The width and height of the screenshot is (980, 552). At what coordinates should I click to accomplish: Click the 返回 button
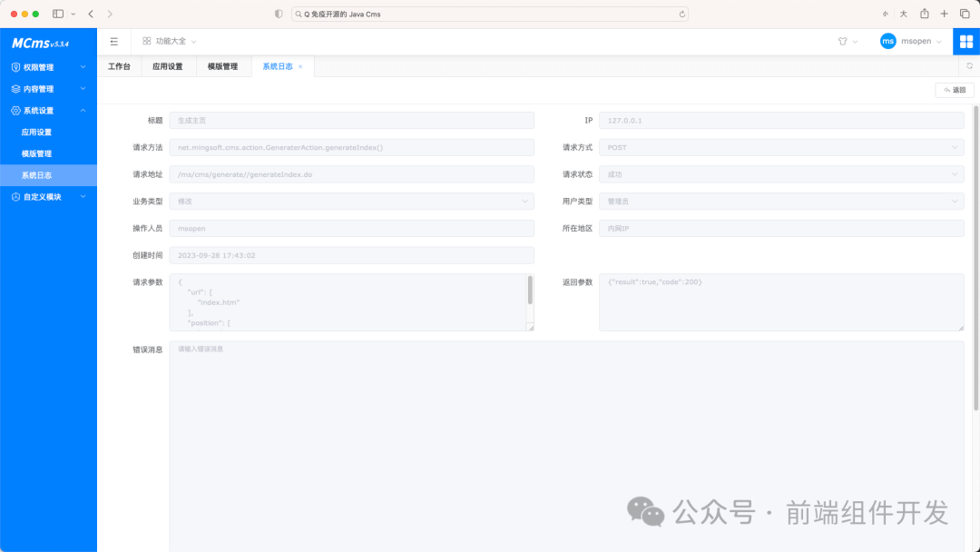pos(955,90)
